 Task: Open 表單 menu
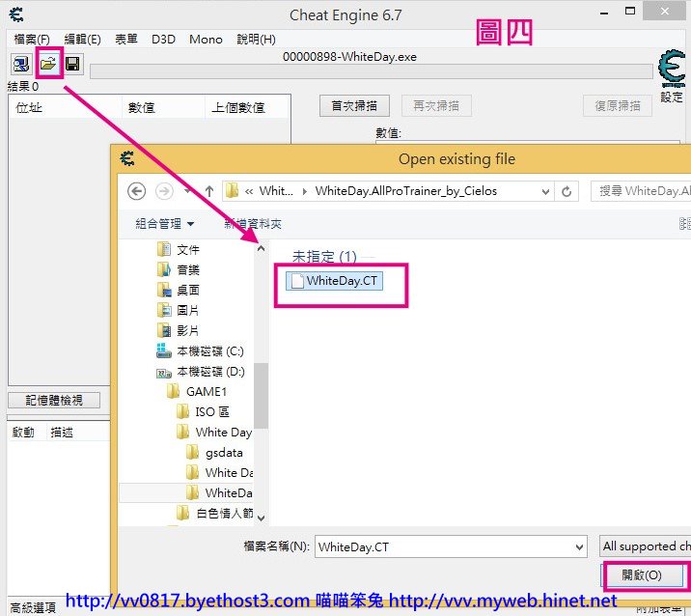126,40
